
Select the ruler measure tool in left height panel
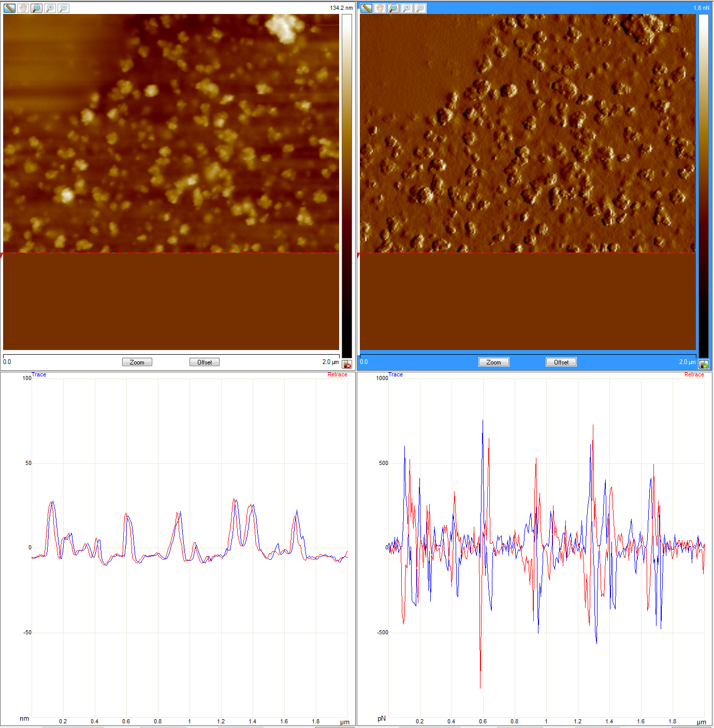(x=9, y=8)
